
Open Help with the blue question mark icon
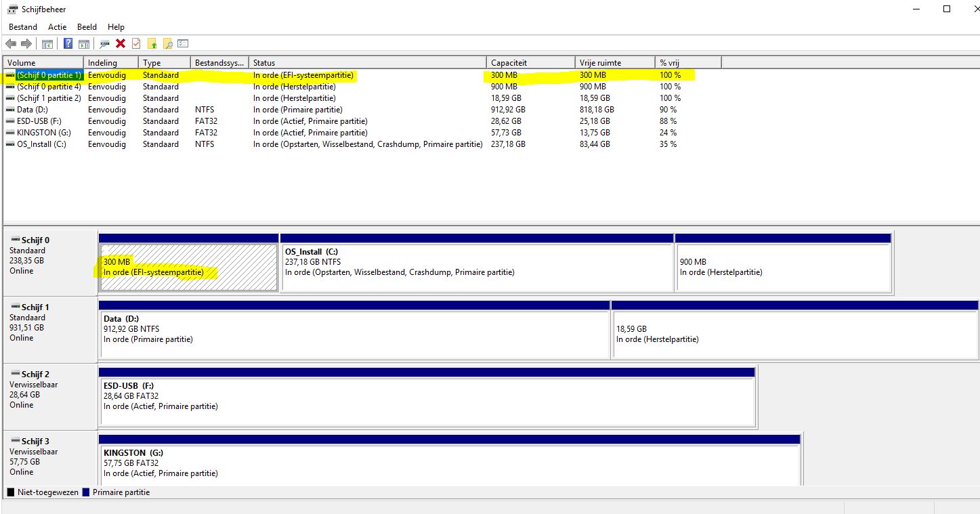coord(68,44)
